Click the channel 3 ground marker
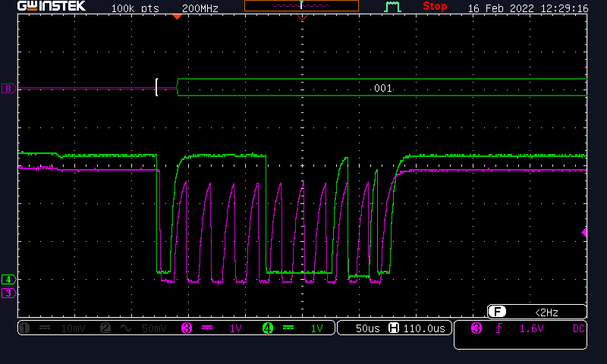This screenshot has width=607, height=364. pos(8,293)
